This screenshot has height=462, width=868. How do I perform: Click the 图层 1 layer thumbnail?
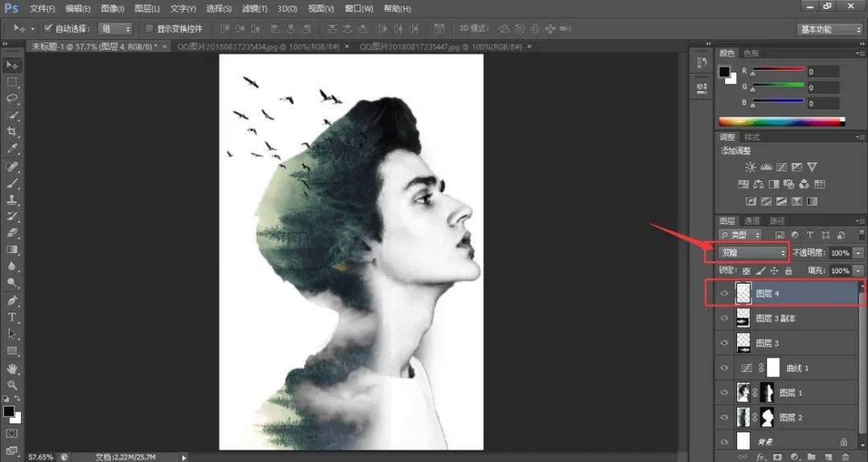tap(743, 392)
